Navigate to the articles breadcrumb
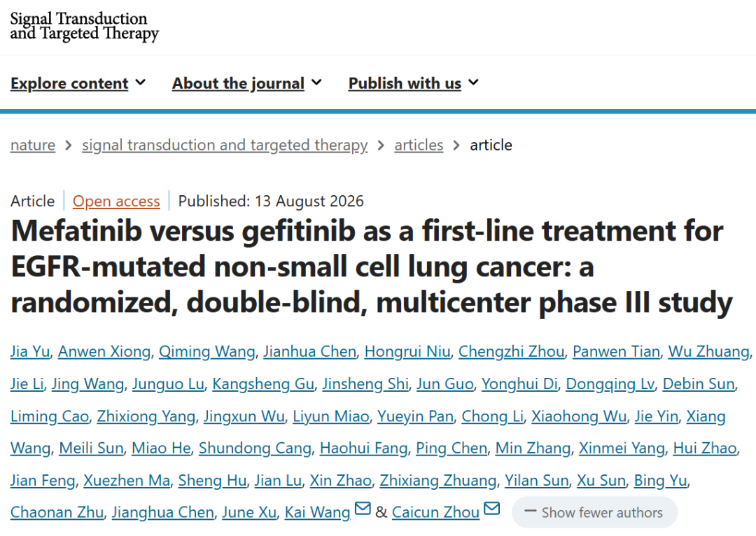This screenshot has height=536, width=756. [419, 145]
